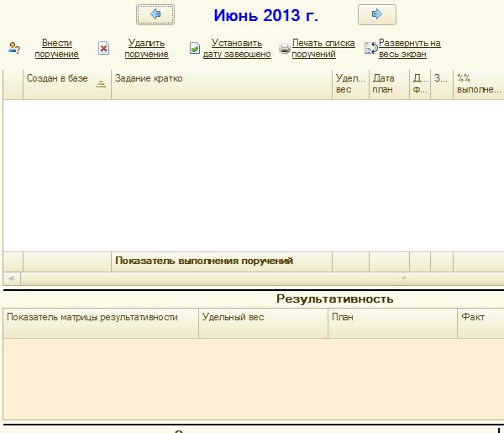Click the add assignment person icon
Screen dimensions: 504x433
pos(13,49)
